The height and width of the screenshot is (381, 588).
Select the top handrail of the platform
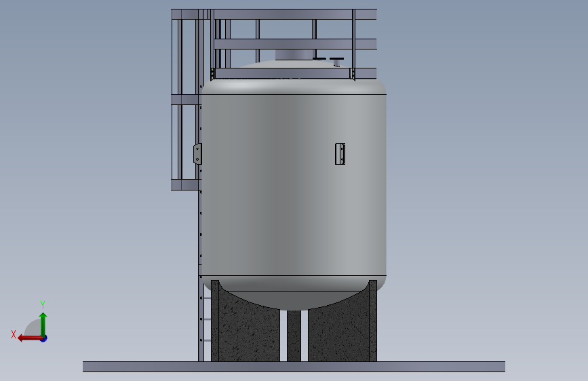pyautogui.click(x=274, y=14)
